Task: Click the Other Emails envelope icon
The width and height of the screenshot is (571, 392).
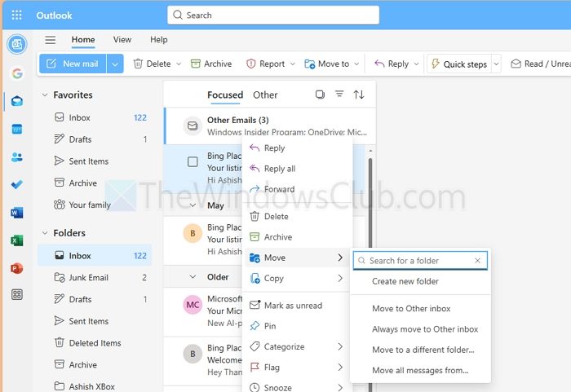Action: 193,126
